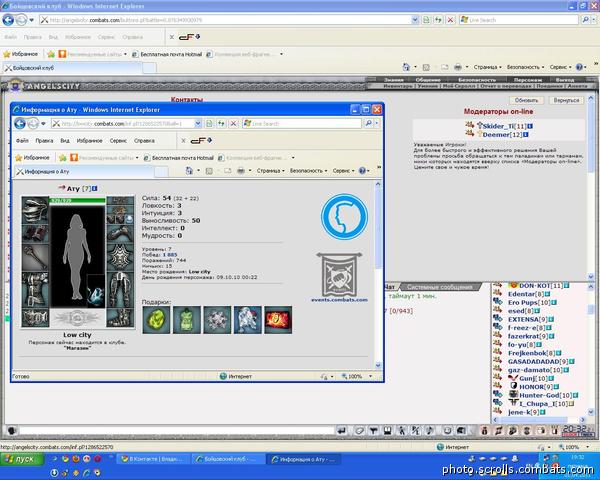Open the Безопасность dropdown in the info window

click(x=308, y=171)
